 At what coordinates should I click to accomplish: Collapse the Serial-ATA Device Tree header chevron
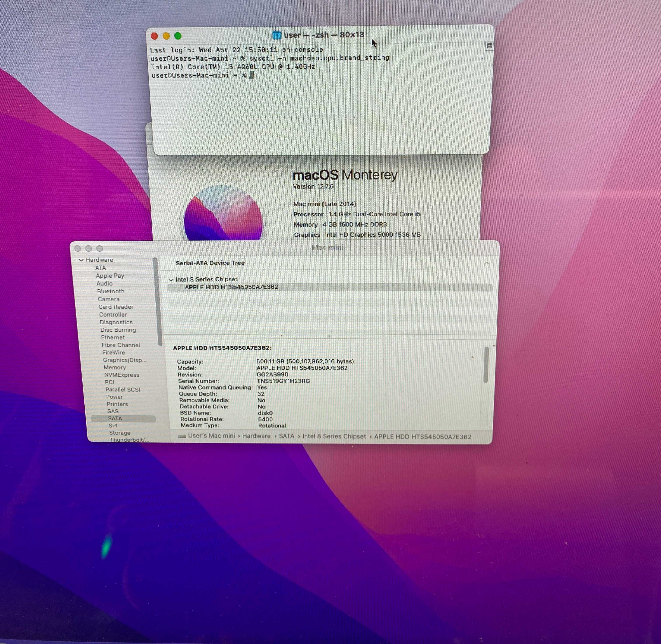(x=486, y=263)
